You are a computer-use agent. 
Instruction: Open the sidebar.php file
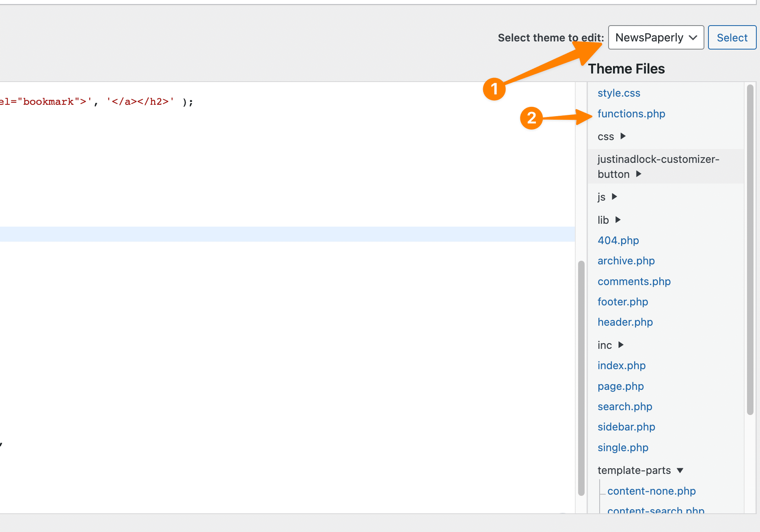pyautogui.click(x=626, y=427)
